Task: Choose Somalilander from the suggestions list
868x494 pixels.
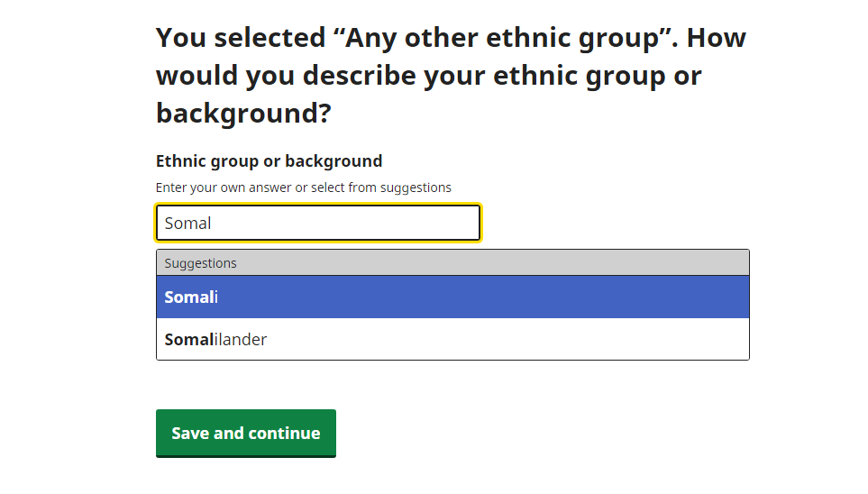Action: [452, 339]
